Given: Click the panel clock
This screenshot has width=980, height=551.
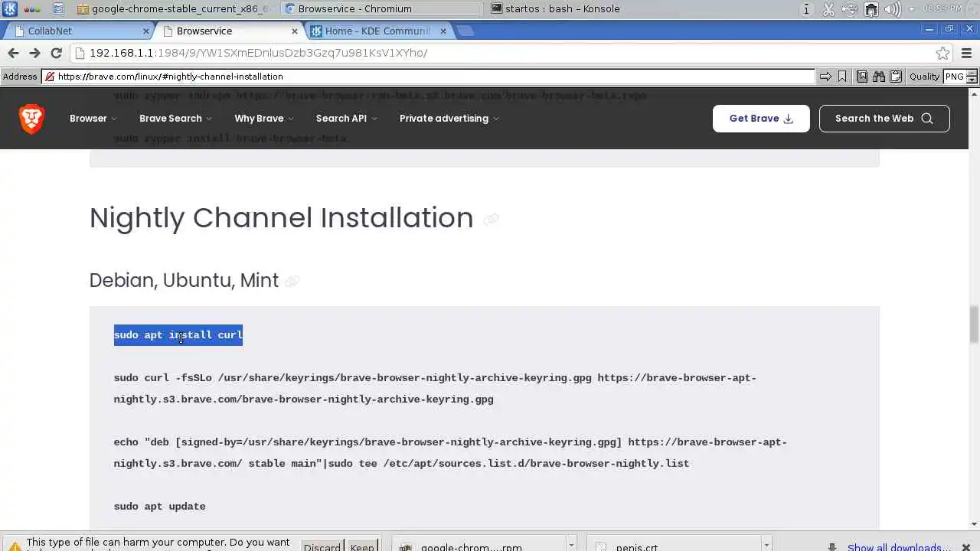Looking at the screenshot, I should [x=942, y=9].
